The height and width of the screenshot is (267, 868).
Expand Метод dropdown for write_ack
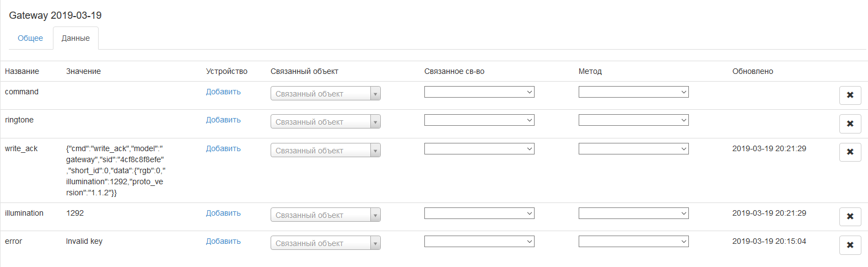point(633,149)
